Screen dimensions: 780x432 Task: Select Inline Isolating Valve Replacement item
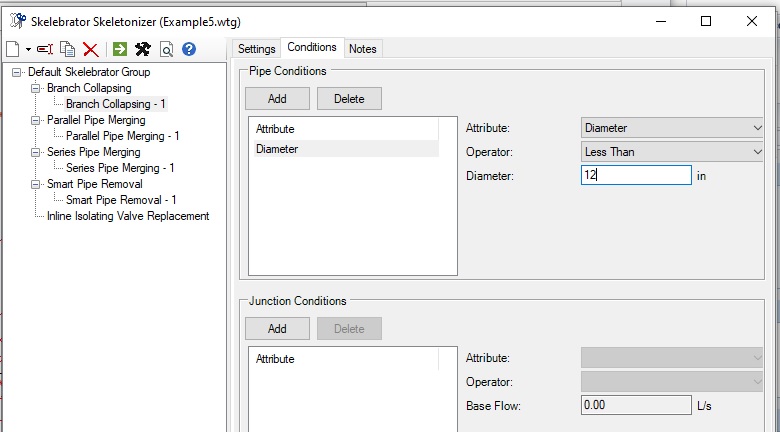click(x=128, y=216)
